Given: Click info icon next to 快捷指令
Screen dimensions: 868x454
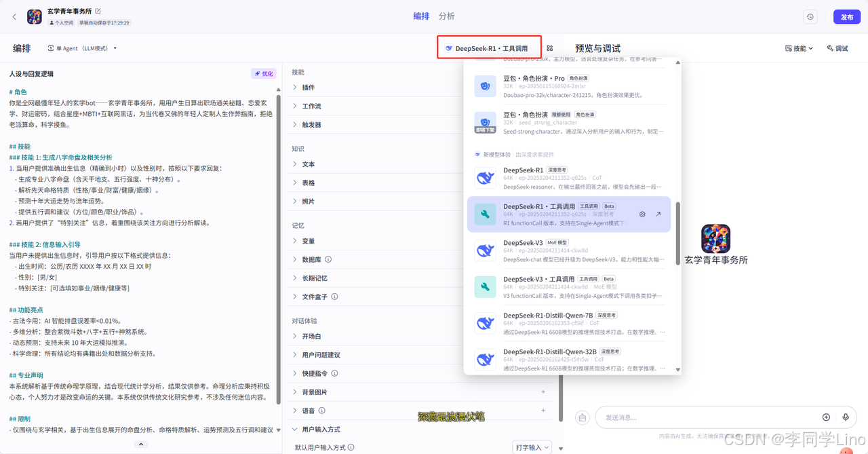Looking at the screenshot, I should tap(334, 373).
